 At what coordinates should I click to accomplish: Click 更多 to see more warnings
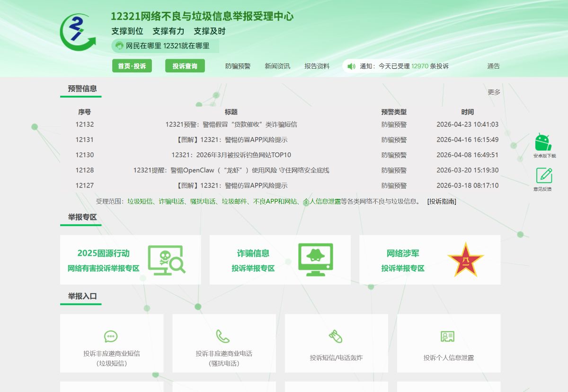pos(493,92)
